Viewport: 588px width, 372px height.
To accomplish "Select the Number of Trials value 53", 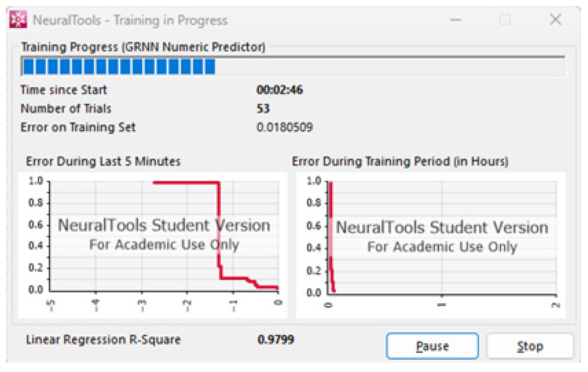I will (263, 108).
